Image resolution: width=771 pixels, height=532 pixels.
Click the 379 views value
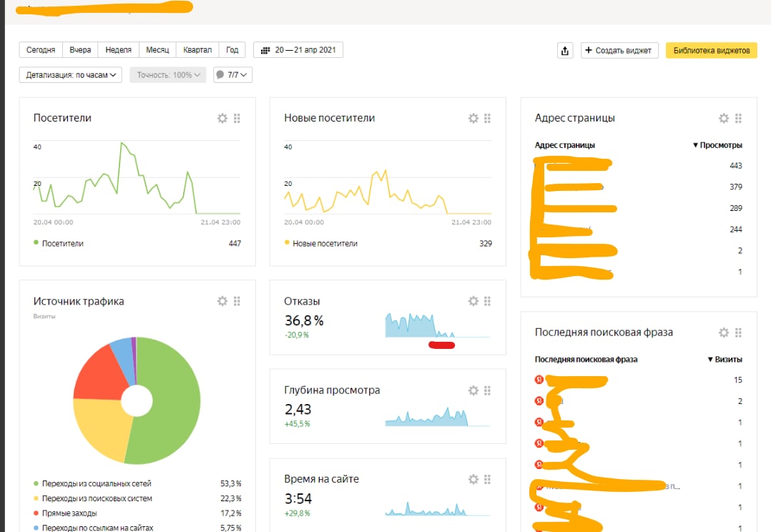click(735, 187)
